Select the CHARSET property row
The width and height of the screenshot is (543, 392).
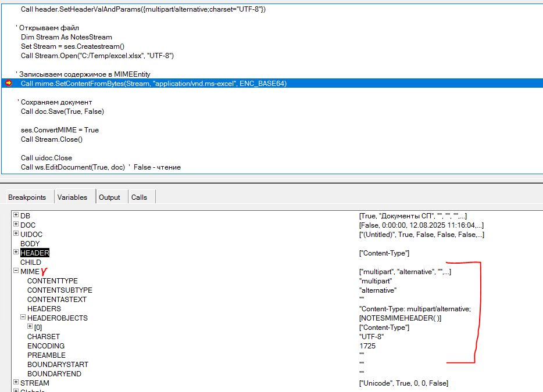coord(44,337)
